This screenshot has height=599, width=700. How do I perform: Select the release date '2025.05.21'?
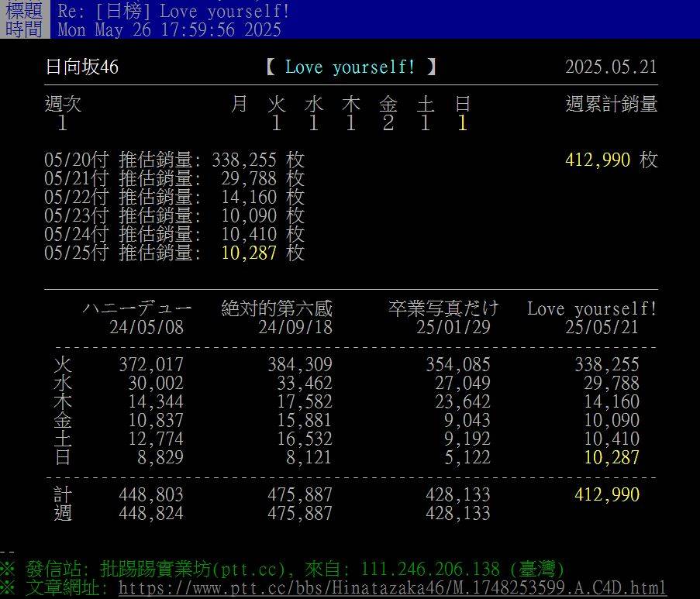(611, 67)
